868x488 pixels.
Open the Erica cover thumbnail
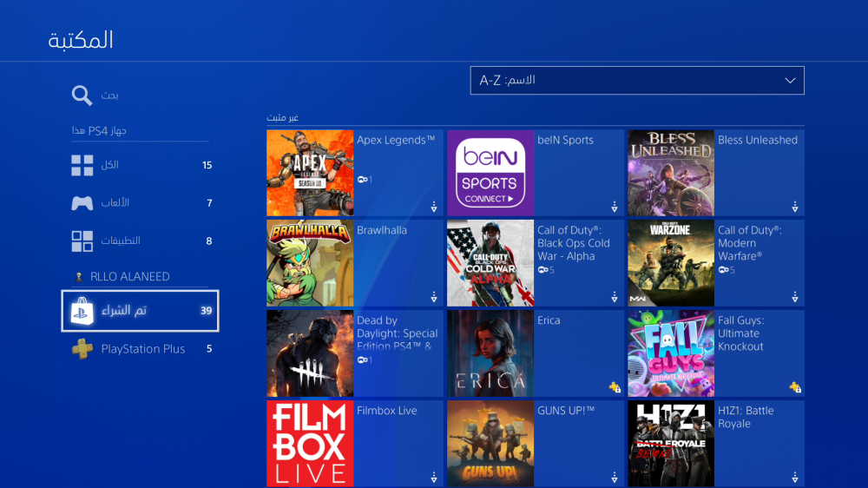click(x=490, y=353)
